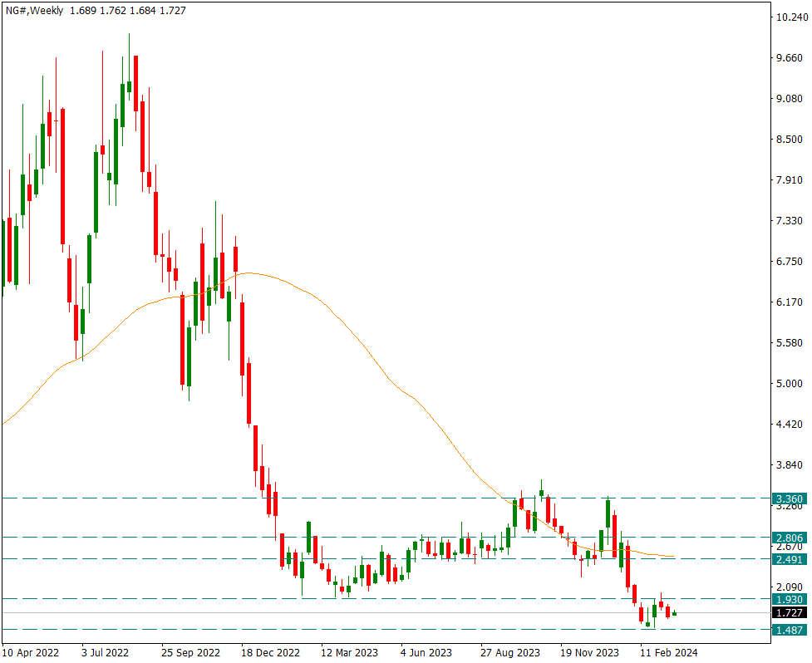
Task: Click the 9.660 price axis value
Action: click(x=790, y=57)
